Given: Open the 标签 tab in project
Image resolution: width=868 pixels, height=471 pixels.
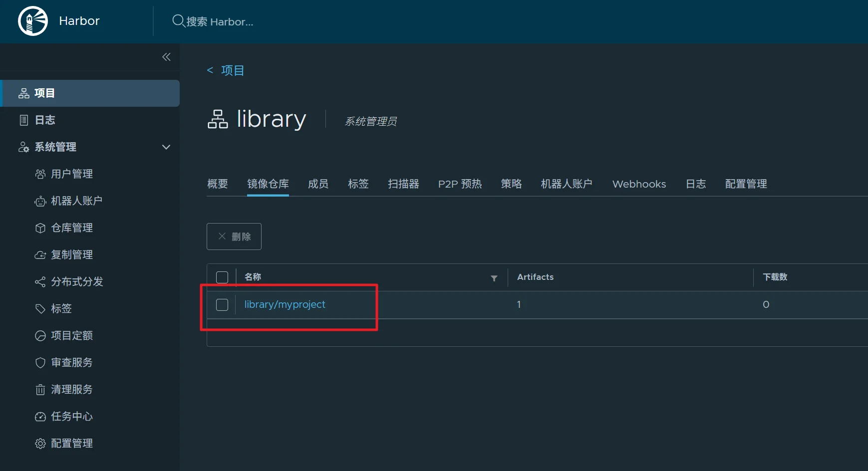Looking at the screenshot, I should [358, 184].
